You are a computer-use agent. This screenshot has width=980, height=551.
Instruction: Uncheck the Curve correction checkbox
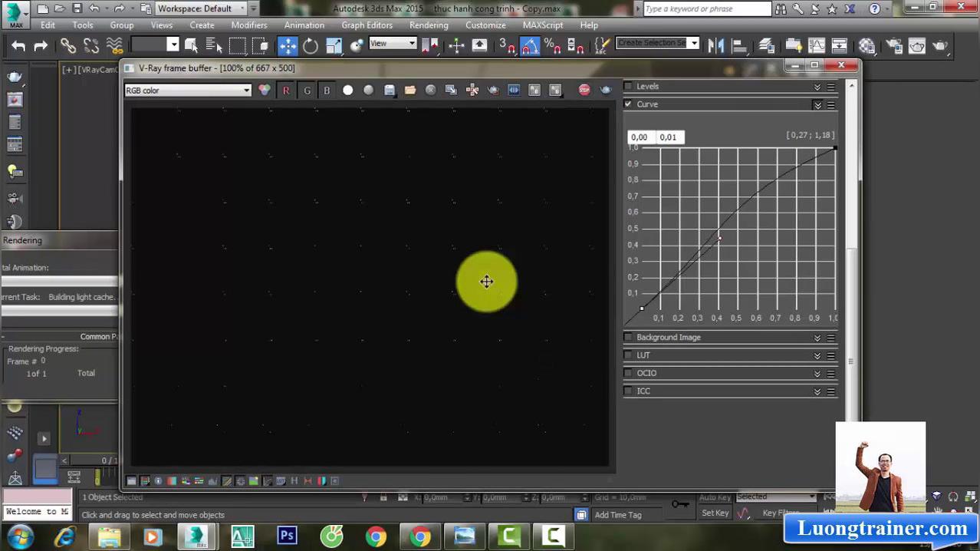[629, 104]
